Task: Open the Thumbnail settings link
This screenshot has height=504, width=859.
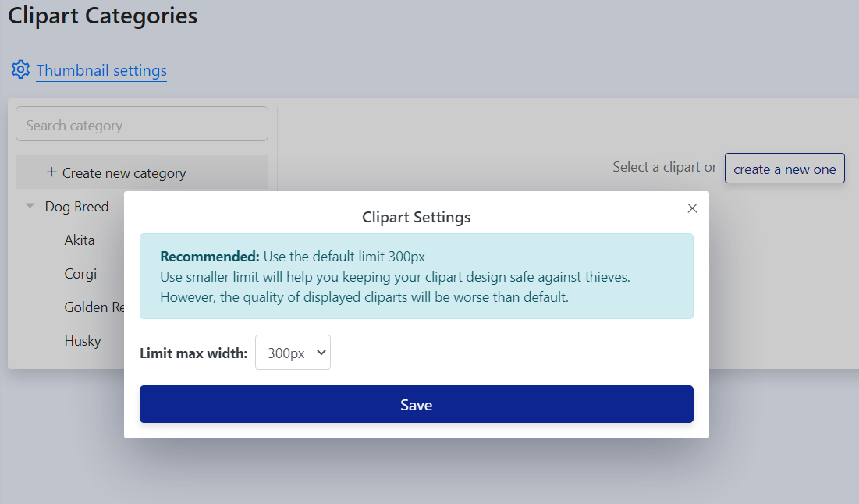Action: click(x=101, y=70)
